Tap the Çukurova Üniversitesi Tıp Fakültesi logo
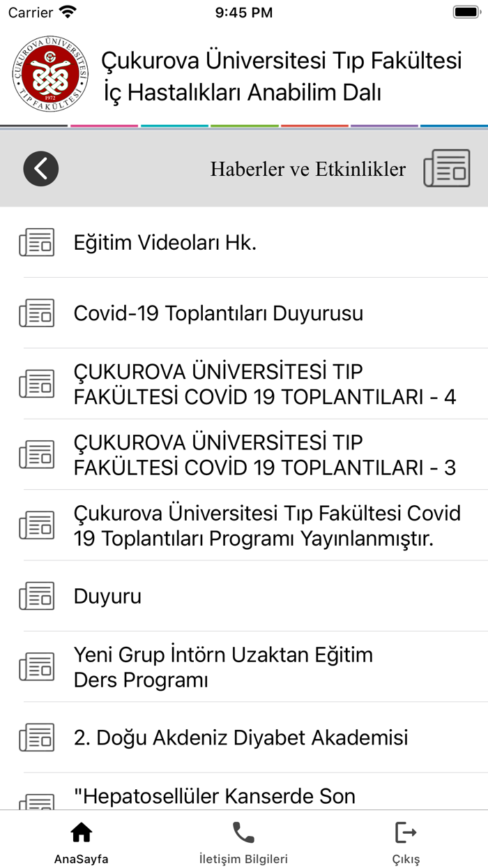 tap(50, 73)
